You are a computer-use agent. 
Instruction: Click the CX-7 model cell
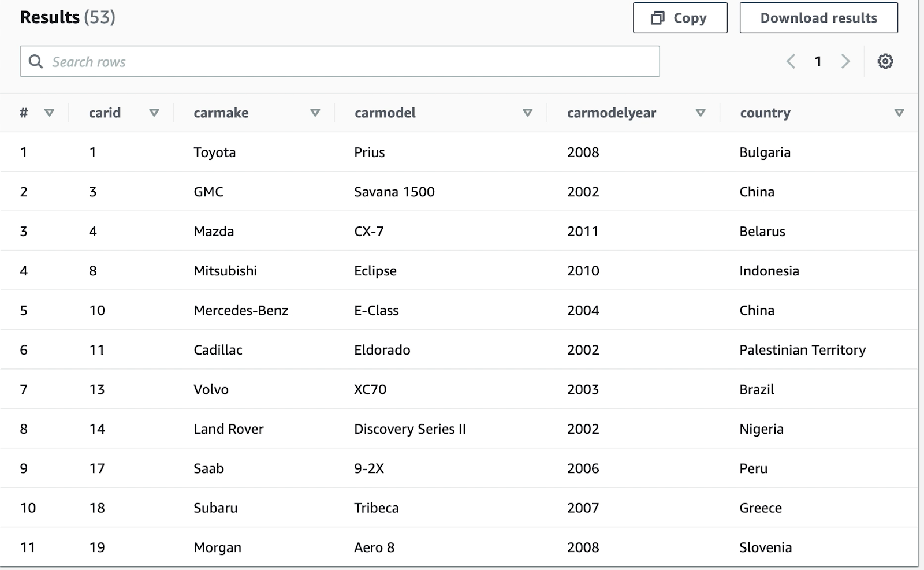[x=369, y=232]
